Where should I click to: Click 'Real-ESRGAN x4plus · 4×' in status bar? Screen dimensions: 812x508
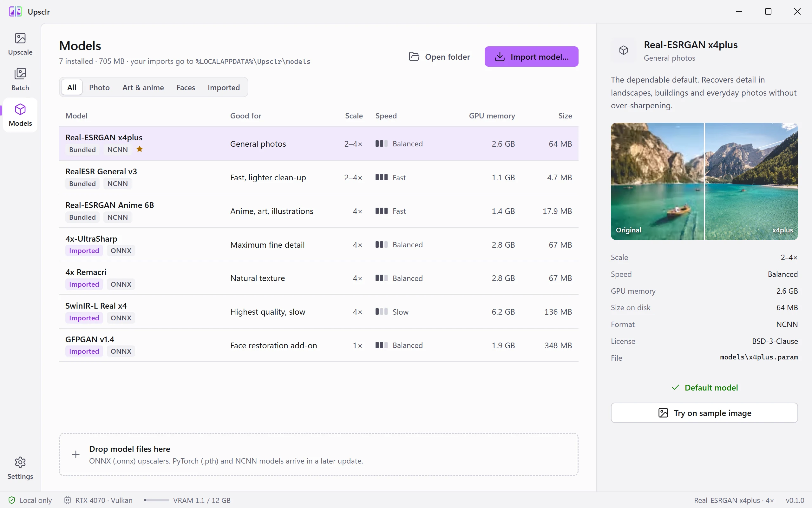734,500
